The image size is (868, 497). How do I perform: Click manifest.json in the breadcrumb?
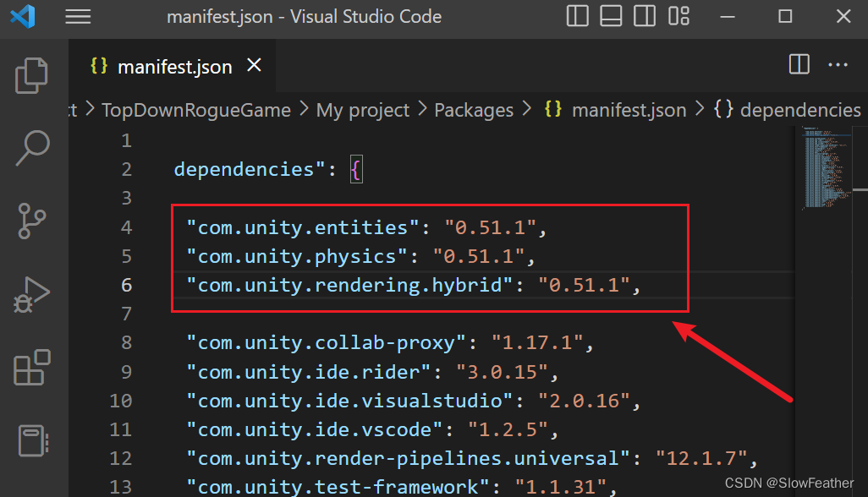629,110
